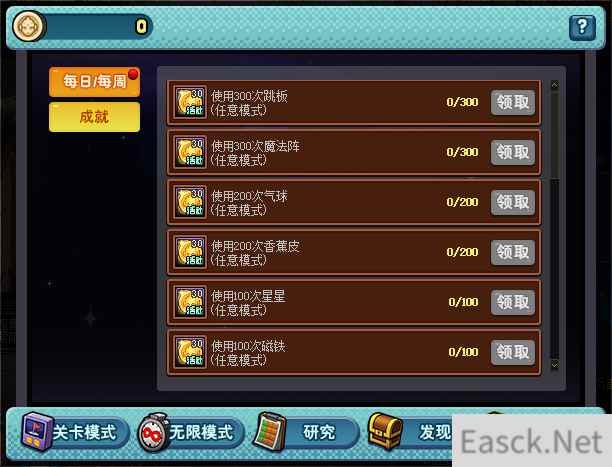Switch to the 成就 achievements tab

point(94,117)
